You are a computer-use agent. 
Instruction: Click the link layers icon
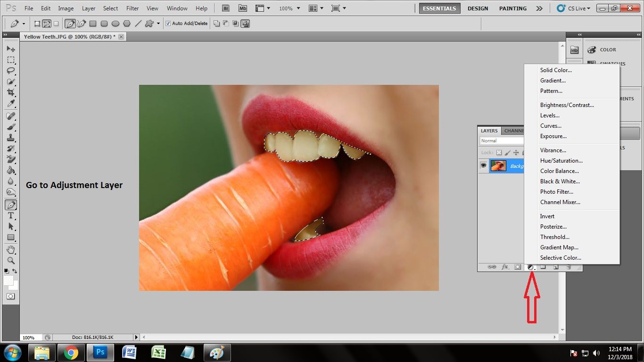[492, 267]
